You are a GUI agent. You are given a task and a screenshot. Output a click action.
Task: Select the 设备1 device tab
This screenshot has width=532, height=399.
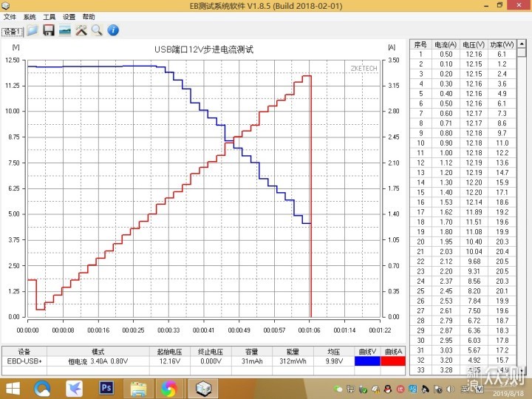(x=13, y=32)
